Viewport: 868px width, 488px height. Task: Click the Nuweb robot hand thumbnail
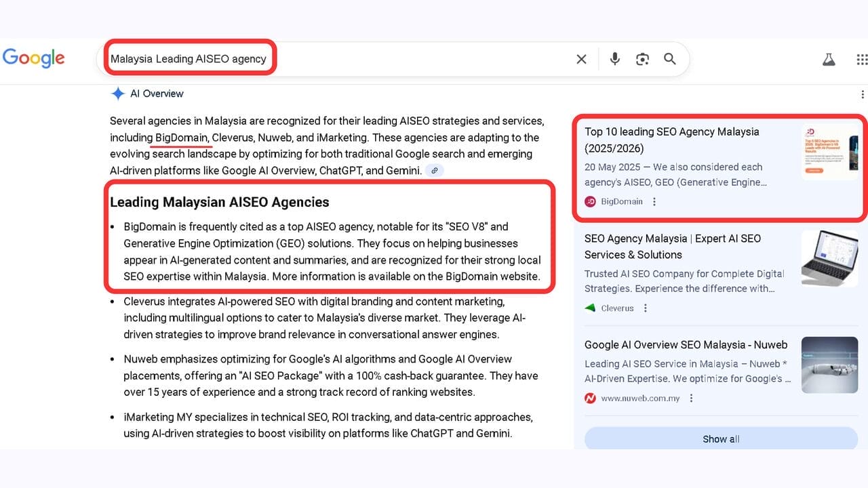click(x=829, y=365)
